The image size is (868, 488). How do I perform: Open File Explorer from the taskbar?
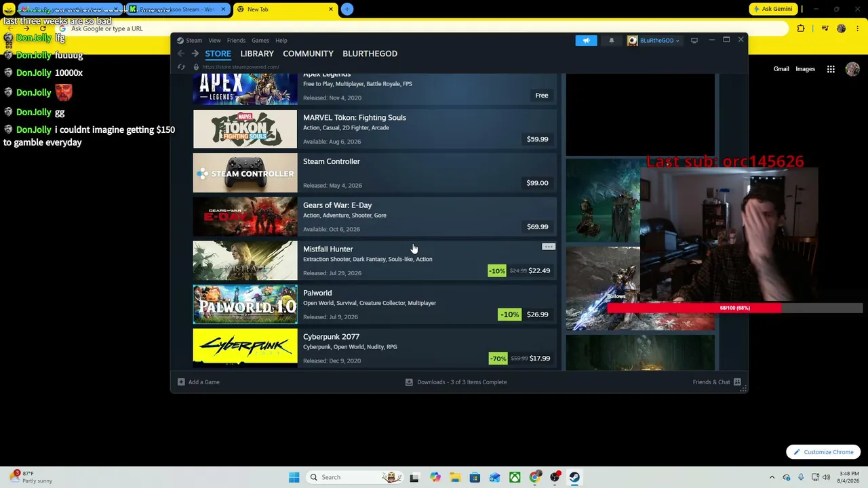tap(455, 477)
